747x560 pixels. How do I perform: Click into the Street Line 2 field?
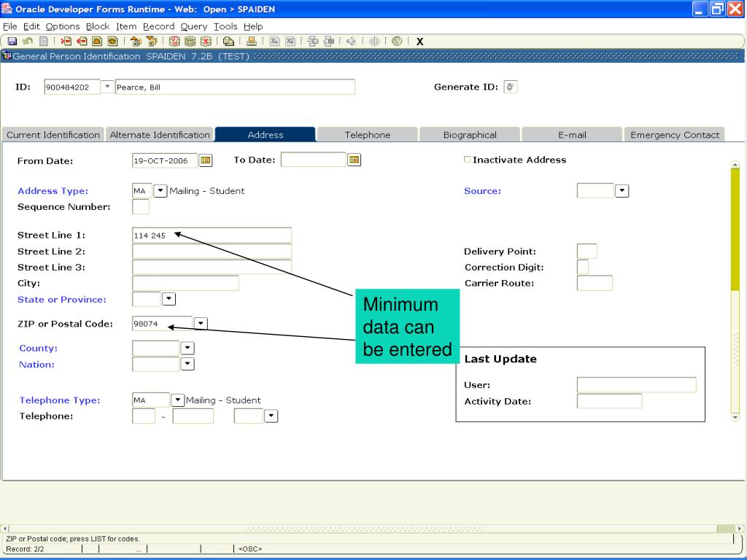pyautogui.click(x=212, y=252)
